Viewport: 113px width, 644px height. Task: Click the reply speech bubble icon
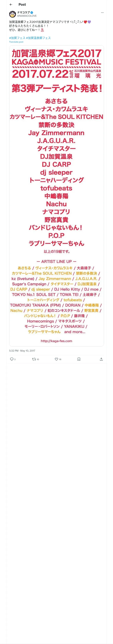[12, 359]
